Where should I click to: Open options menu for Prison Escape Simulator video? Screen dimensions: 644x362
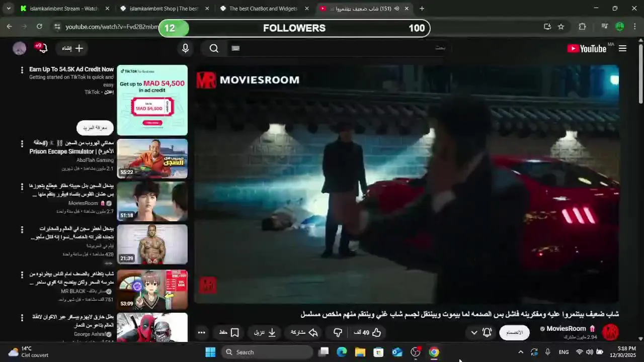tap(22, 144)
